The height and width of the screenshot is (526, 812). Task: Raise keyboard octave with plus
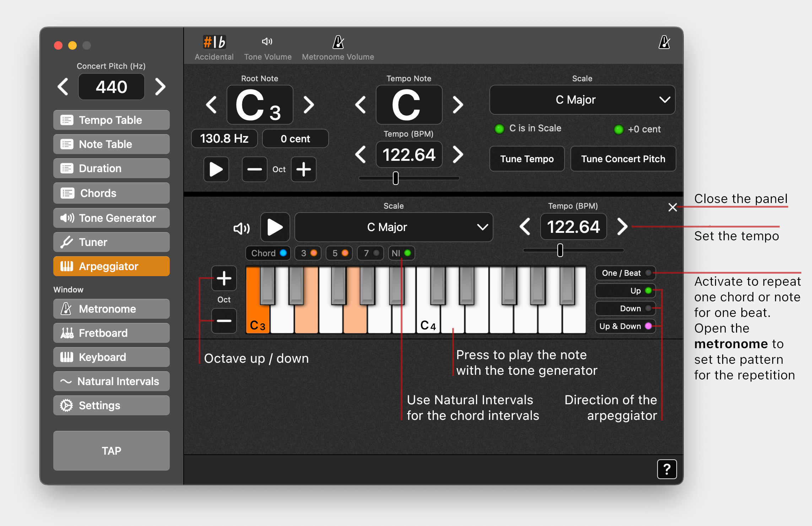tap(224, 278)
